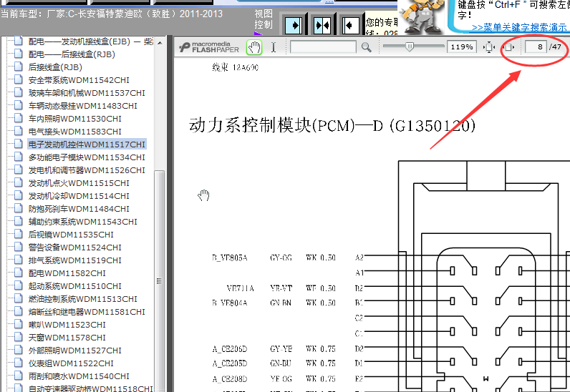
Task: Click the left-arrow view control button
Action: tap(350, 26)
